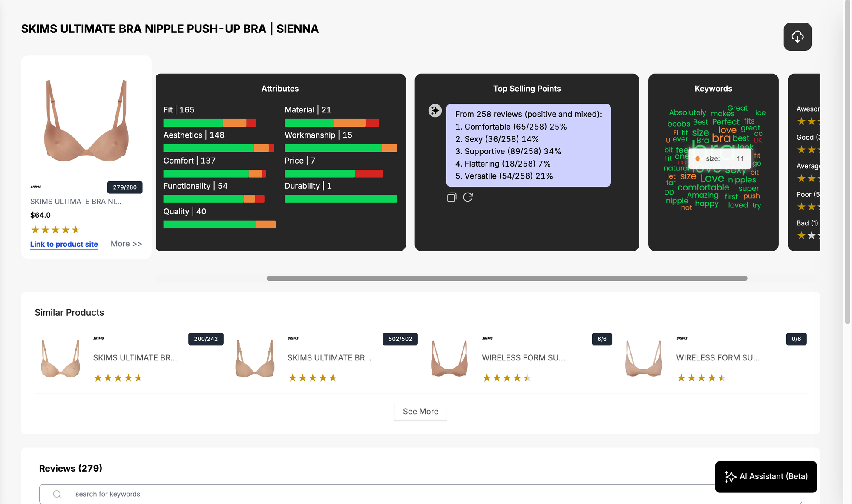Click the See More button
852x504 pixels.
point(420,412)
